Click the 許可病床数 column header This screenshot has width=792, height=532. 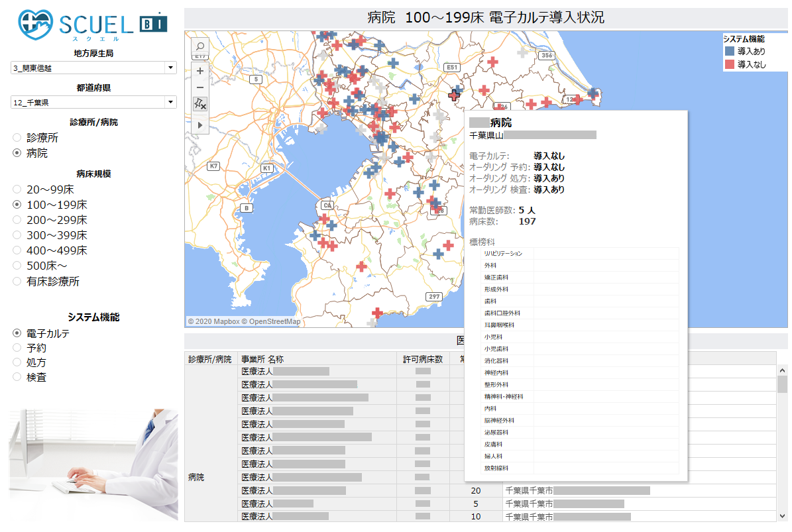tap(422, 359)
